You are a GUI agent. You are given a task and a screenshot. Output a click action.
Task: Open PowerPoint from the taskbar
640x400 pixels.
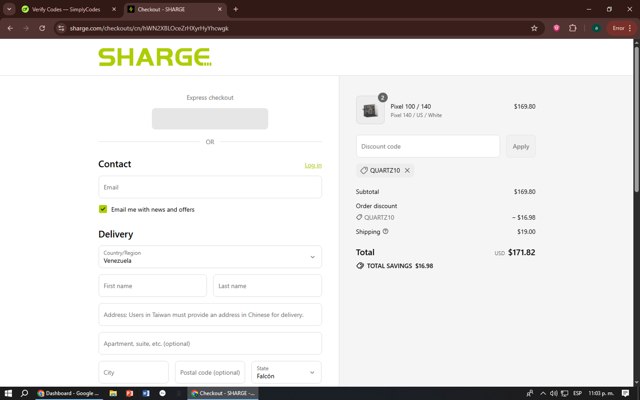129,393
